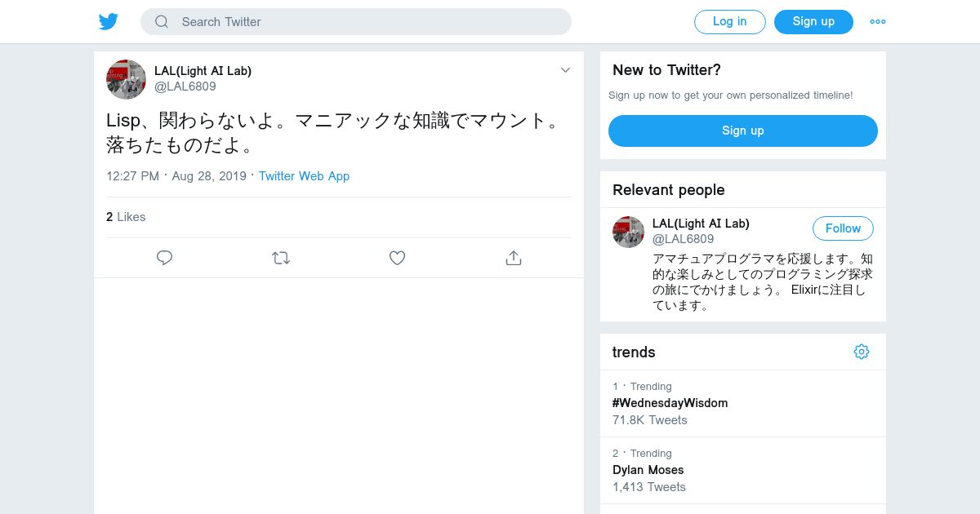Open trends settings gear

[x=862, y=352]
